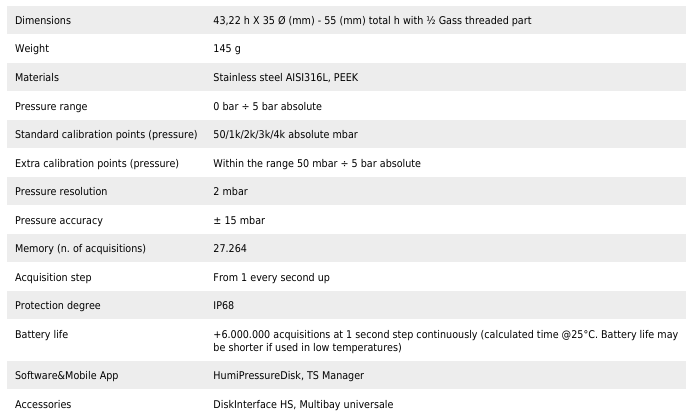Click the Pressure resolution label
The image size is (691, 417).
pos(61,191)
